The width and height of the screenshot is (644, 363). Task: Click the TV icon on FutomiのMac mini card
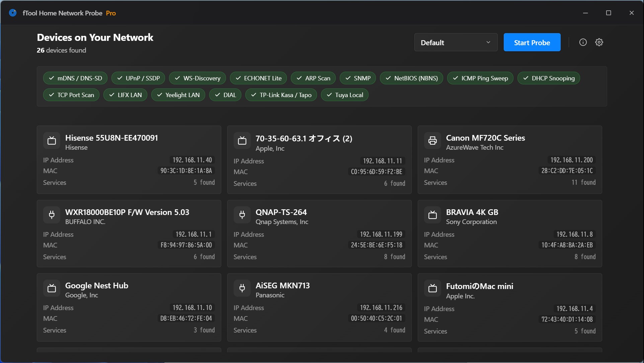point(432,288)
